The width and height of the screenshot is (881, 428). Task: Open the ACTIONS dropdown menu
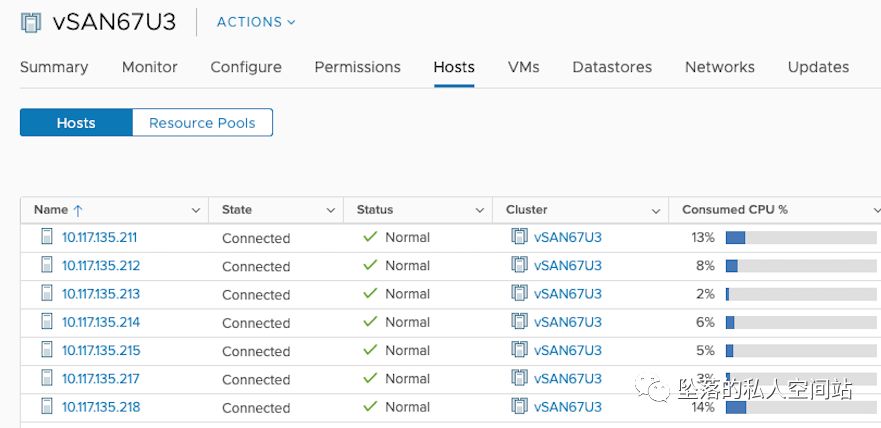tap(256, 22)
